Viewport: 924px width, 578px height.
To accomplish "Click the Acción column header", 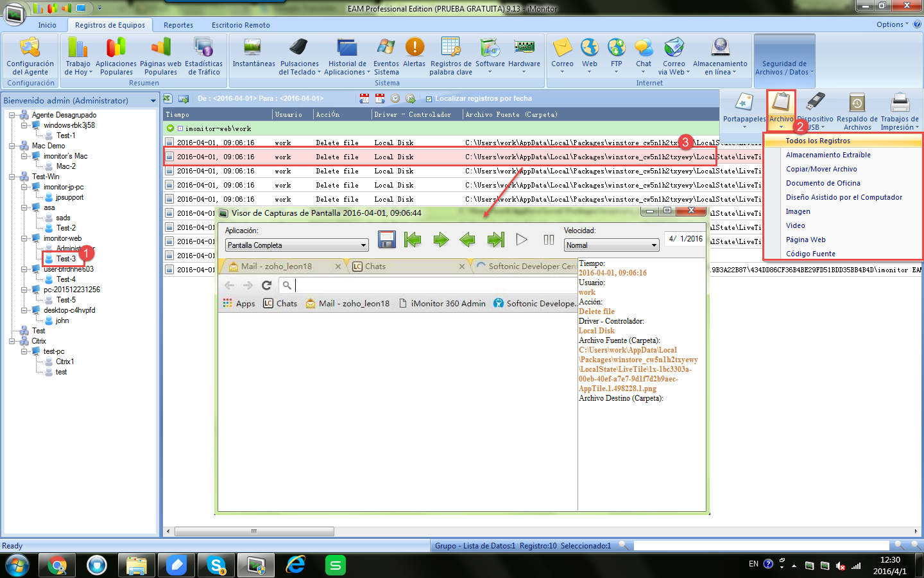I will 328,114.
